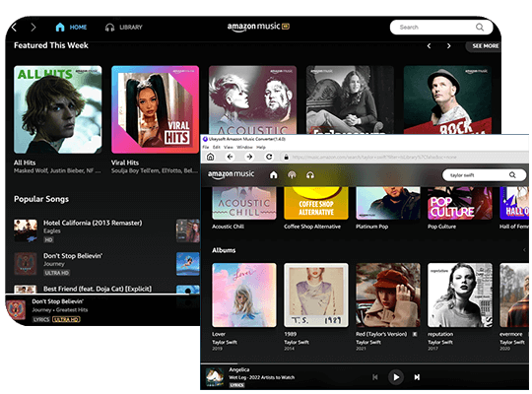This screenshot has height=394, width=532.
Task: Open the LIBRARY tab
Action: click(124, 28)
